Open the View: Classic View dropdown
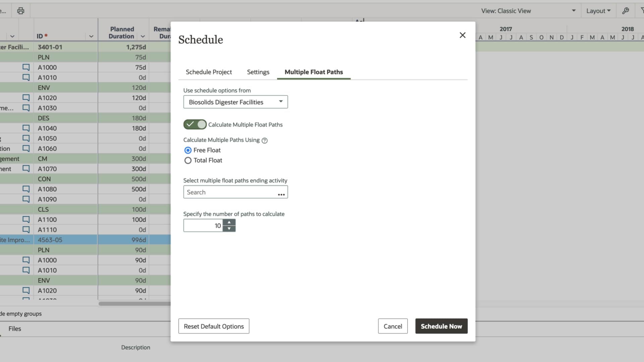Screen dimensions: 644x362 [528, 11]
